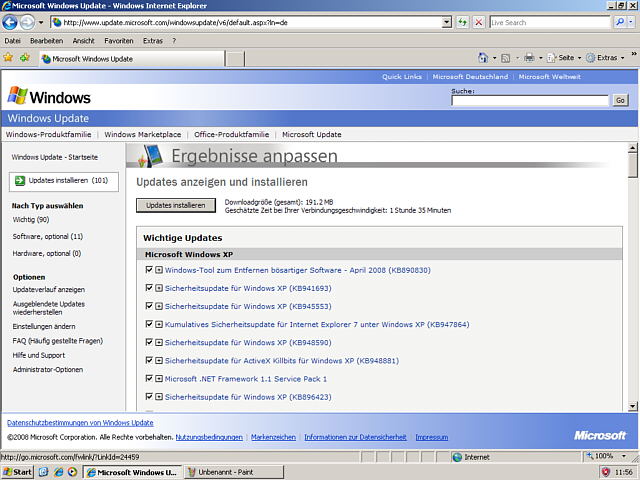Click the Live Search magnifier icon
Screen dimensions: 640x480
tap(620, 22)
